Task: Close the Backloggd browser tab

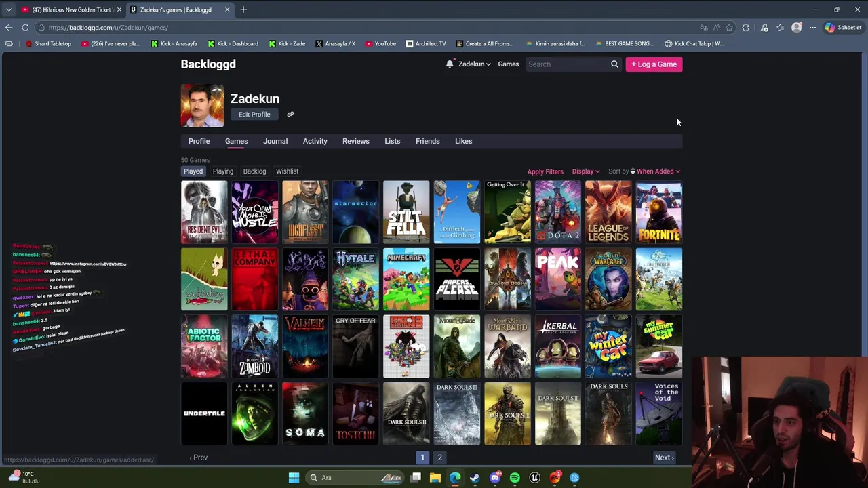Action: (227, 9)
